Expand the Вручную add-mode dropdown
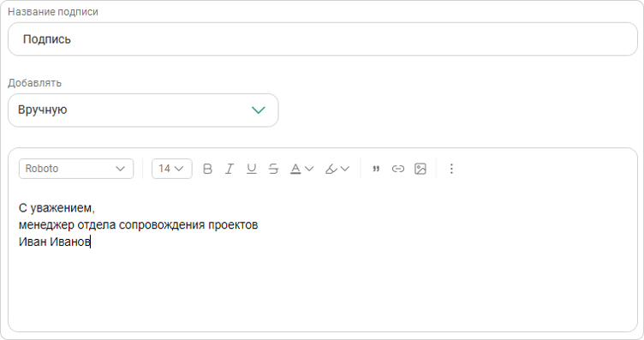 pos(143,110)
